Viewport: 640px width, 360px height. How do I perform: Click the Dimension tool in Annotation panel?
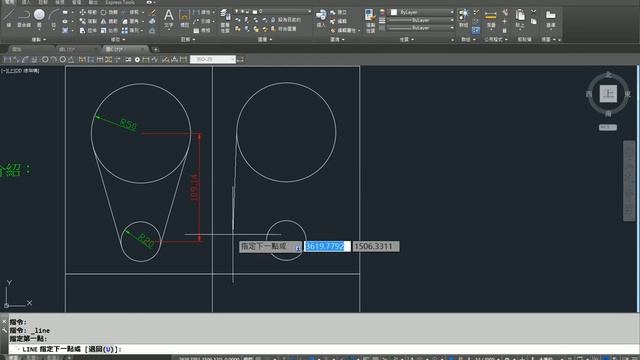click(x=184, y=18)
